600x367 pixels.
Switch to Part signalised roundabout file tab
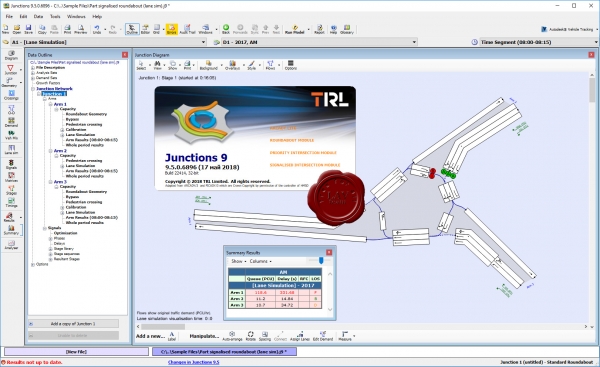click(x=224, y=351)
